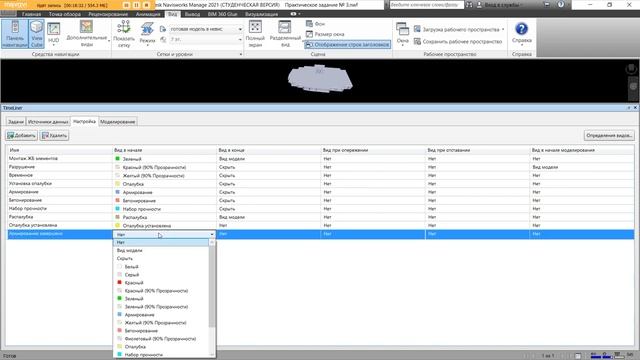The image size is (640, 360).
Task: Click Сохранить рабочее пространство
Action: 458,41
